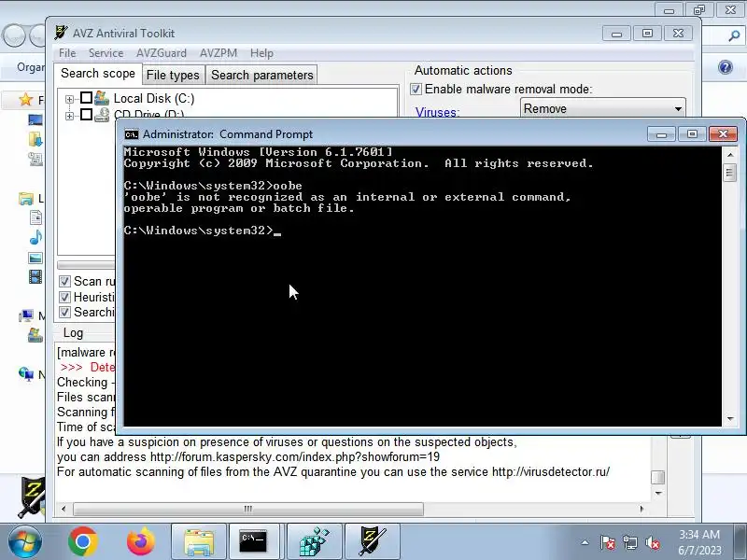The height and width of the screenshot is (560, 747).
Task: Open the Help menu in AVZ
Action: coord(261,53)
